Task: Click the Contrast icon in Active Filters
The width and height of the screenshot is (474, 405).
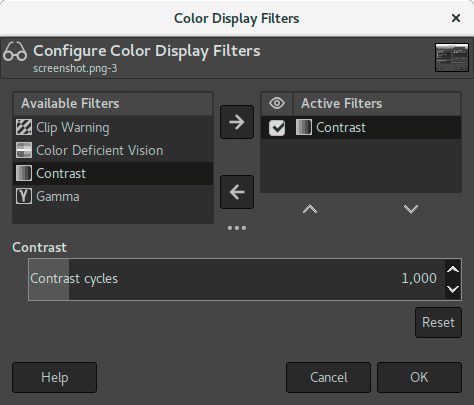Action: [304, 127]
